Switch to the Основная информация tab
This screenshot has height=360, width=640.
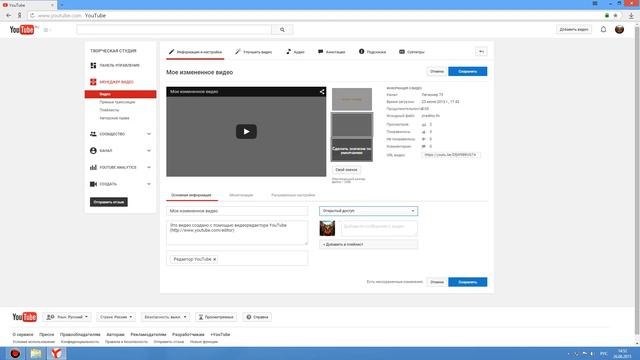(x=191, y=195)
